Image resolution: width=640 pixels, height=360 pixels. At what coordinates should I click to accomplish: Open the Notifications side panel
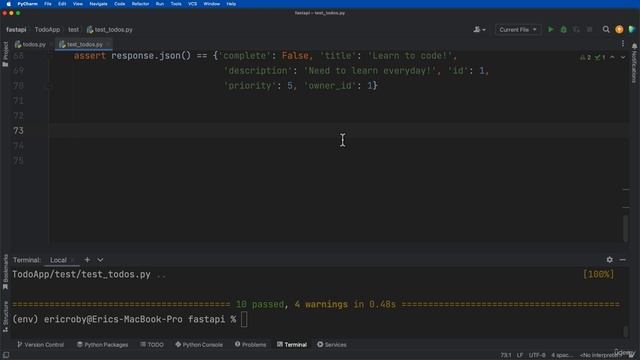click(x=634, y=63)
